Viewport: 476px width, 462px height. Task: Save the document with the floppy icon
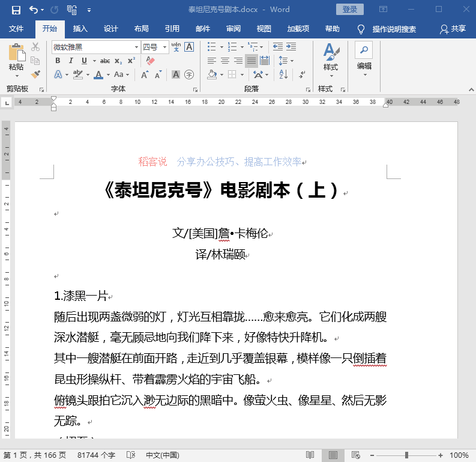pyautogui.click(x=16, y=10)
